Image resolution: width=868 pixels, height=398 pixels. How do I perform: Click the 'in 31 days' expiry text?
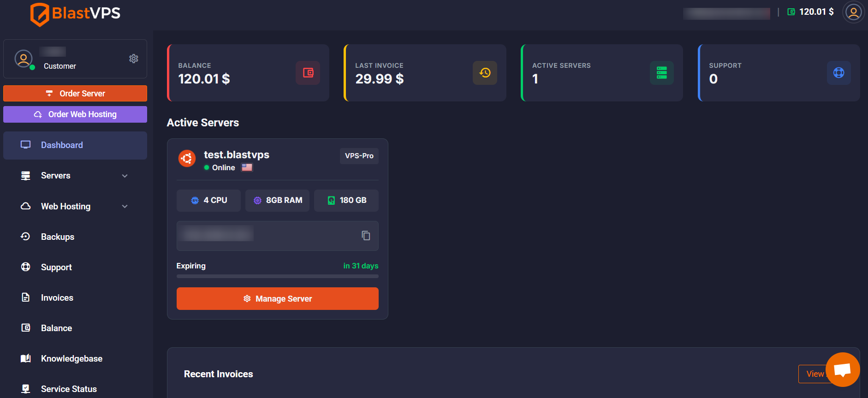(361, 266)
